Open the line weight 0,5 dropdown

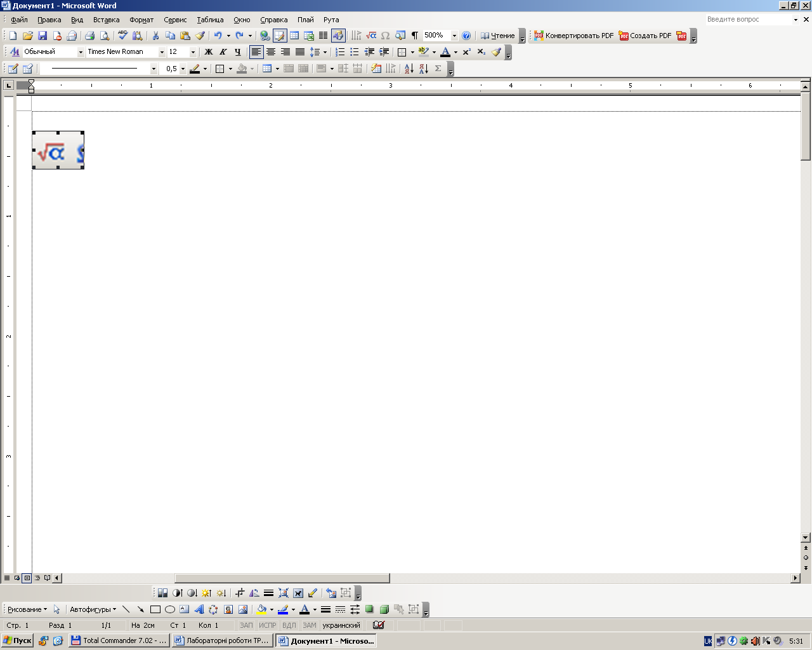click(x=183, y=69)
